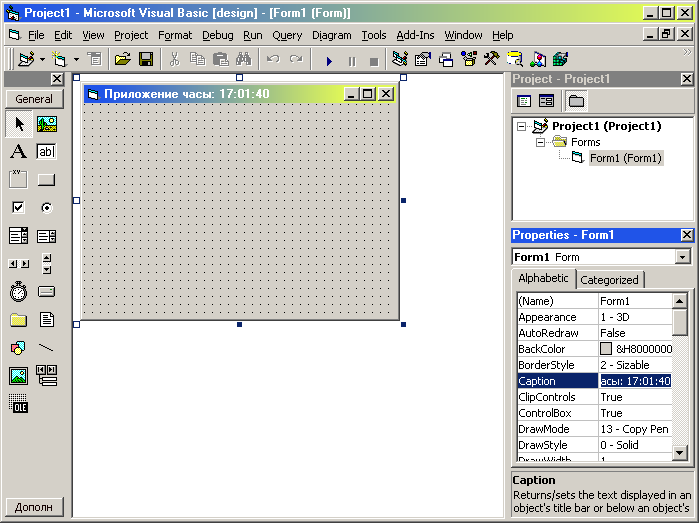The width and height of the screenshot is (699, 523).
Task: Select the ListBox control tool
Action: [47, 235]
